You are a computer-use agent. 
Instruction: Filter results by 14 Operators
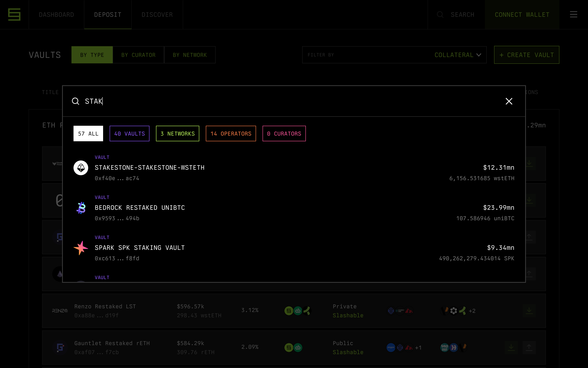[231, 134]
